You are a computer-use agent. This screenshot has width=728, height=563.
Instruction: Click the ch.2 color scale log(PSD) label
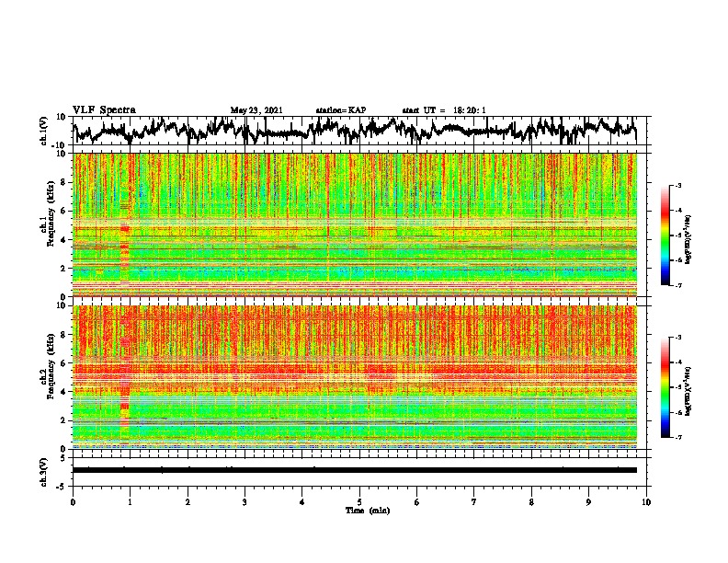coord(688,391)
